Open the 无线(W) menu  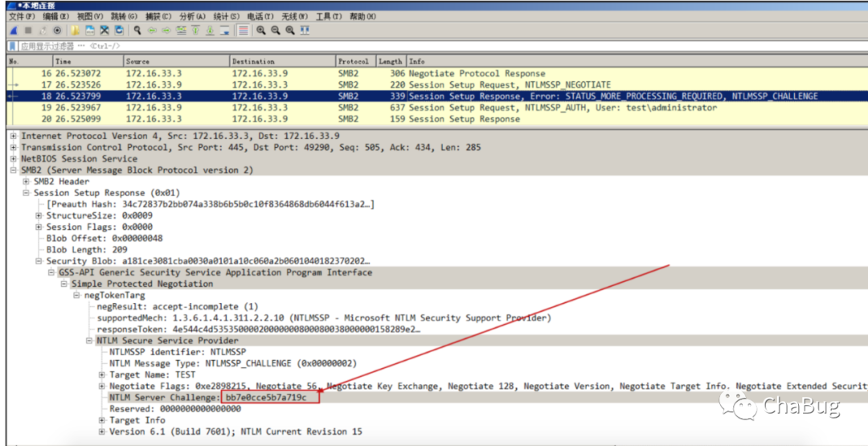295,17
